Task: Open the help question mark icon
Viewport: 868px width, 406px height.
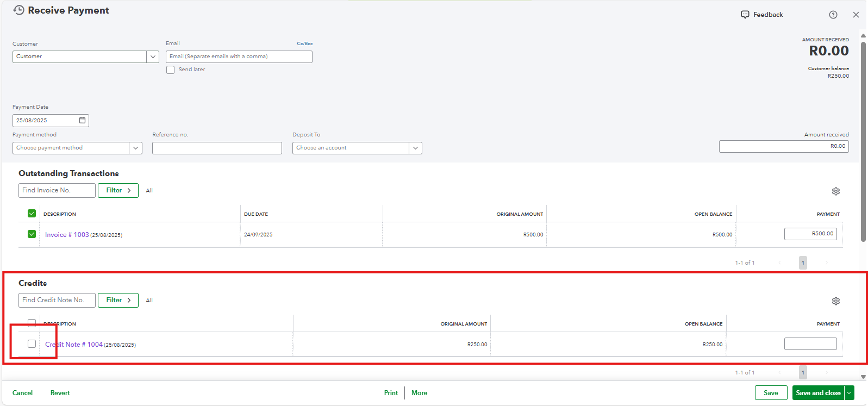Action: pyautogui.click(x=833, y=15)
